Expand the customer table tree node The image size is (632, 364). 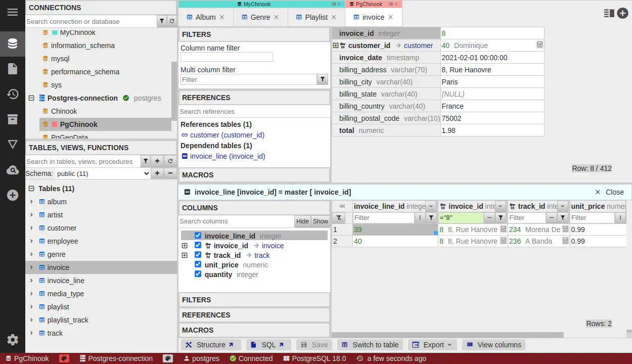click(x=31, y=228)
